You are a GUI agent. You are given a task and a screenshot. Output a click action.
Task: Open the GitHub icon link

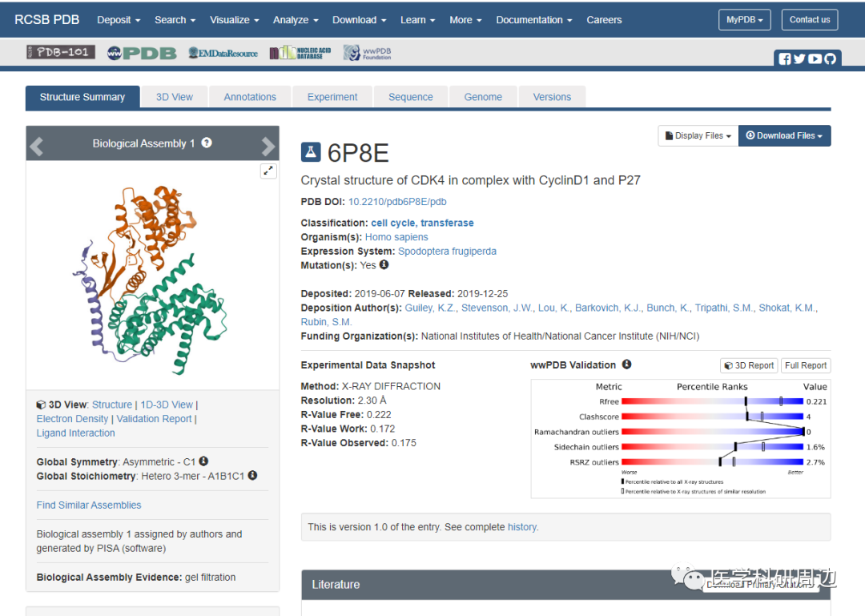pos(830,58)
